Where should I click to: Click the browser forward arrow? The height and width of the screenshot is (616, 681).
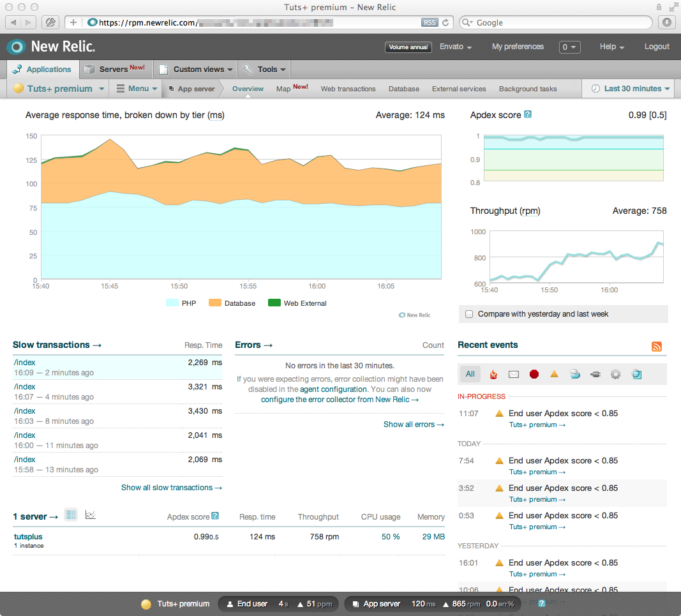28,22
